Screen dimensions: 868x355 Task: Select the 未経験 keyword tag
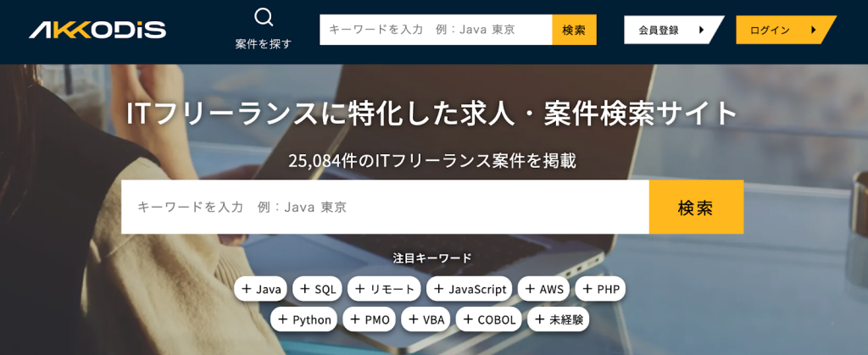pos(558,319)
